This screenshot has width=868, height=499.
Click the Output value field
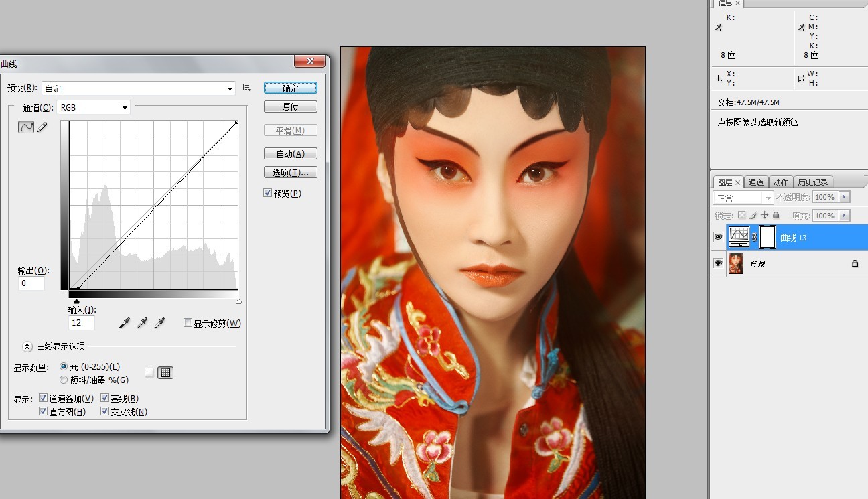pyautogui.click(x=31, y=283)
